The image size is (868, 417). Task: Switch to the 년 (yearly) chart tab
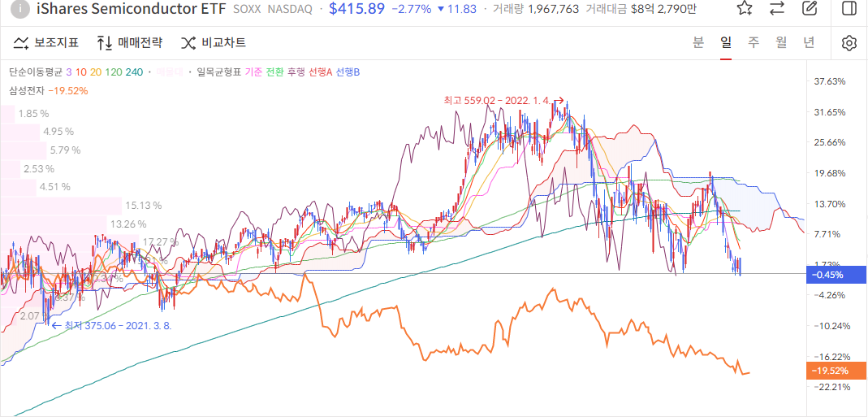tap(810, 42)
